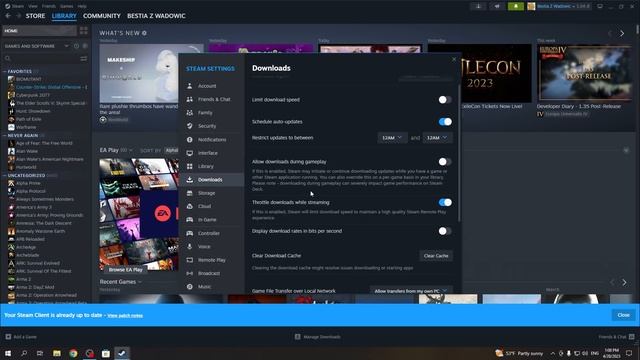The image size is (640, 360).
Task: Click the Steam taskbar icon
Action: [x=122, y=353]
